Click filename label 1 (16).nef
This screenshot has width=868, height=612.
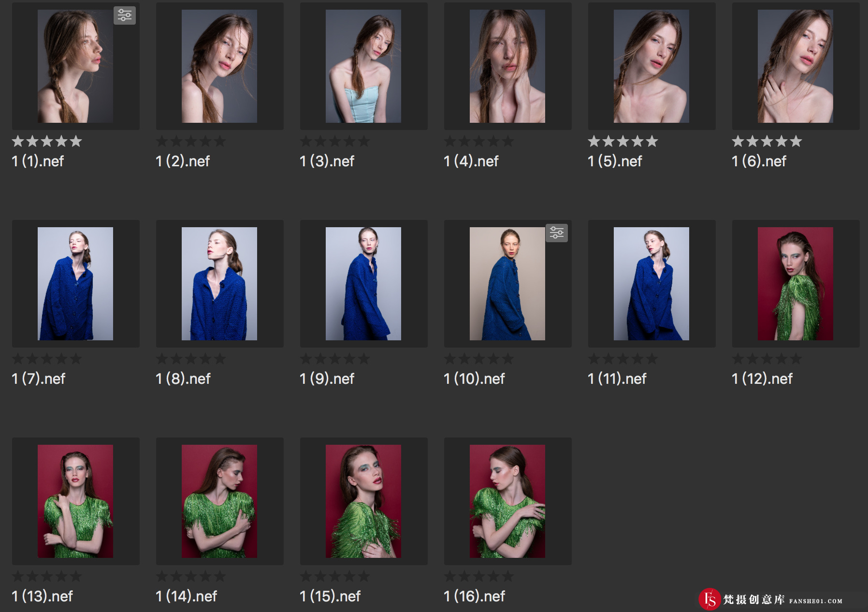[x=474, y=596]
